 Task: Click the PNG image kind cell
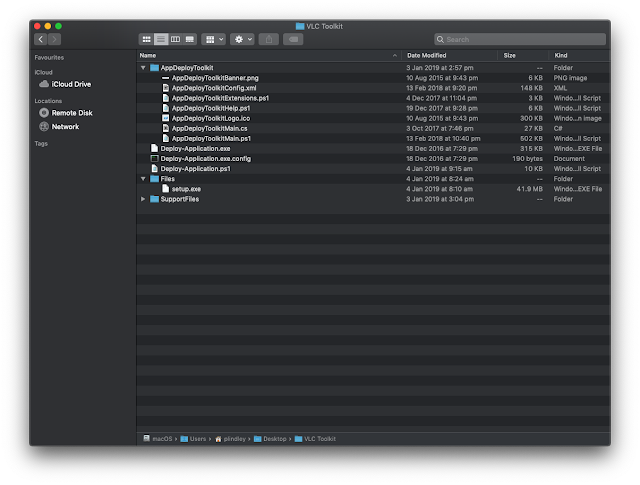coord(570,78)
